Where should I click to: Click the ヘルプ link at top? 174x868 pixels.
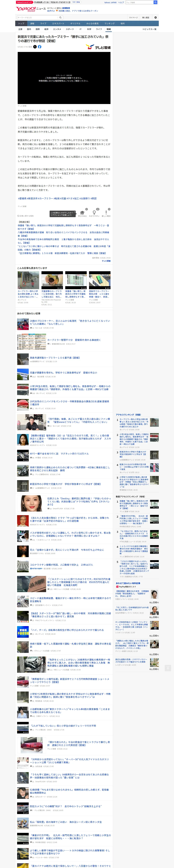pyautogui.click(x=121, y=2)
